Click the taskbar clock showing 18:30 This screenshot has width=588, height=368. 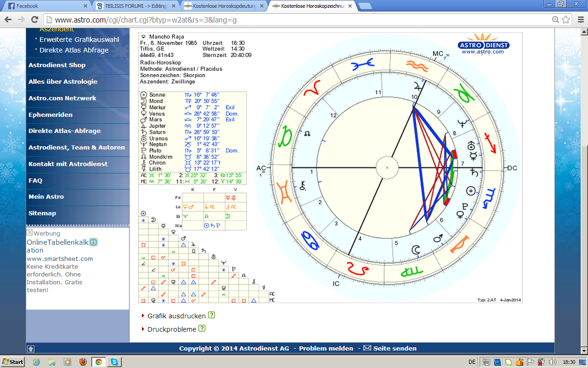point(569,362)
